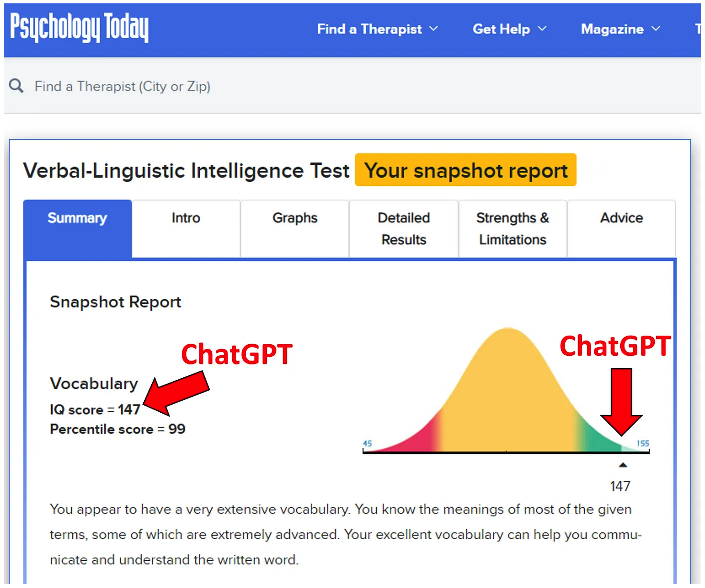The height and width of the screenshot is (588, 705).
Task: Expand the Find a Therapist chevron
Action: 433,29
